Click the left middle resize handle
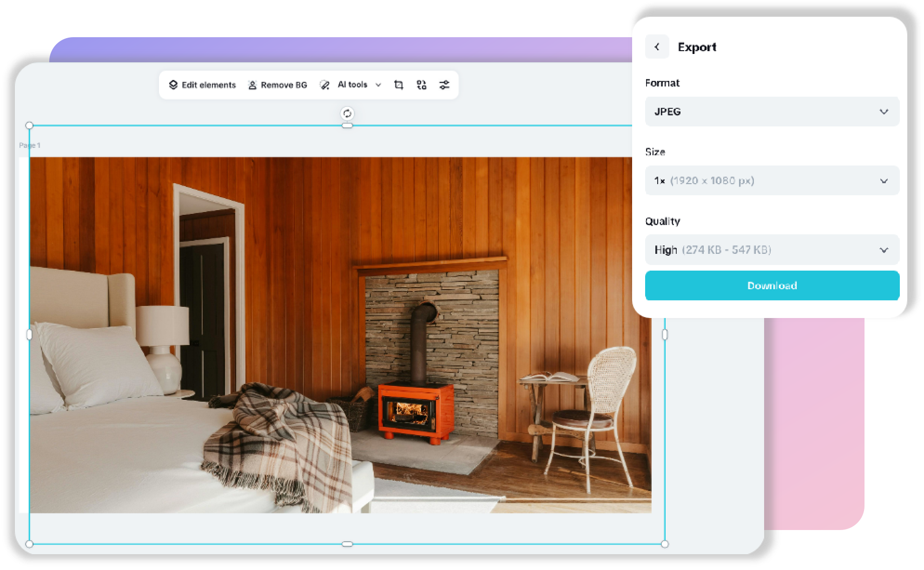 point(29,334)
